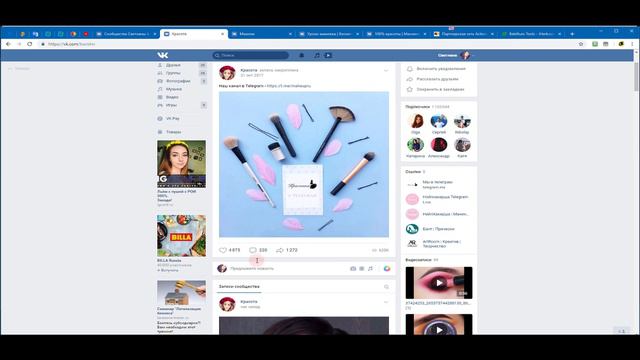
Task: Switch to the Машки browser tab
Action: click(261, 34)
